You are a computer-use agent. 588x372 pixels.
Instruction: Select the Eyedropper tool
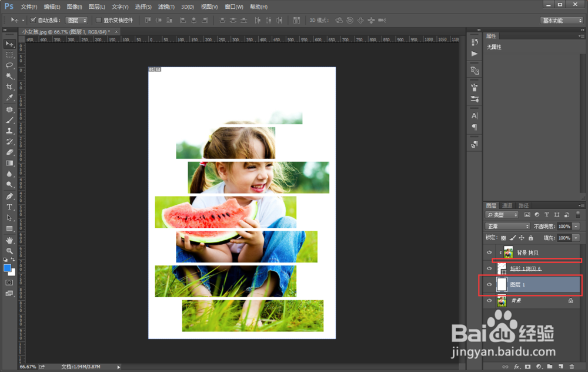point(9,98)
